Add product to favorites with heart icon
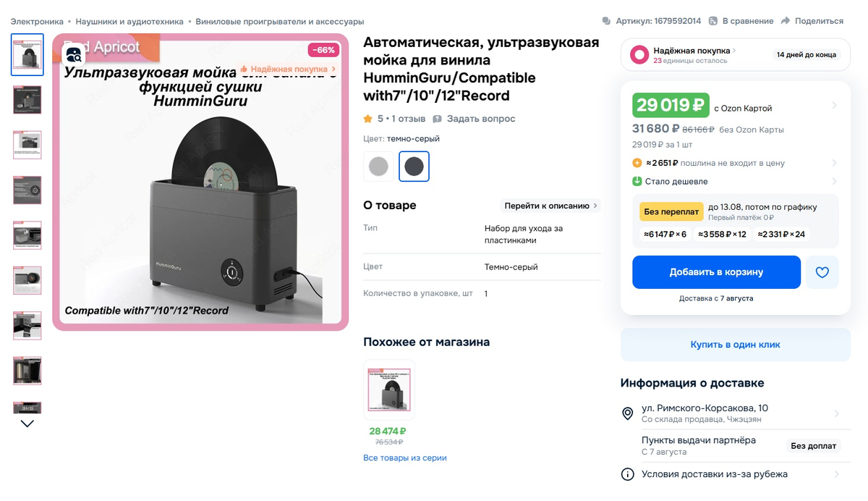This screenshot has height=501, width=868. point(822,272)
